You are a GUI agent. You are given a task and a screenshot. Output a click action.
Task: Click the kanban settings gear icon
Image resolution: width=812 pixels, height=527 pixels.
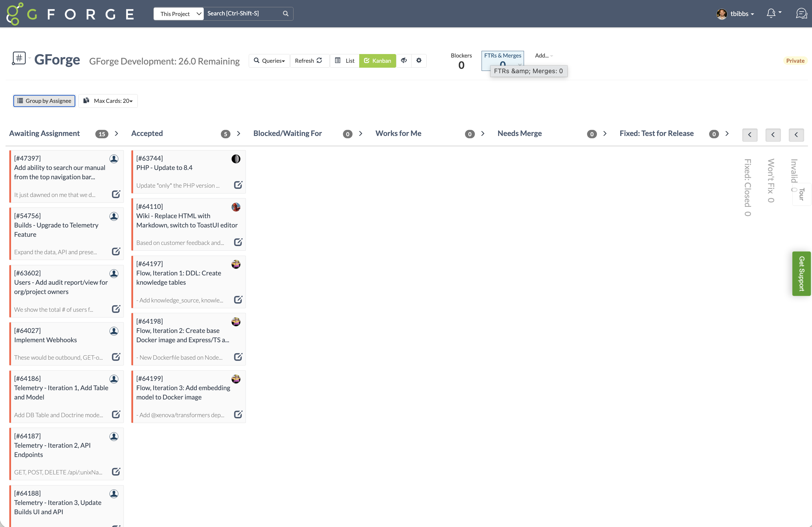[x=418, y=60]
